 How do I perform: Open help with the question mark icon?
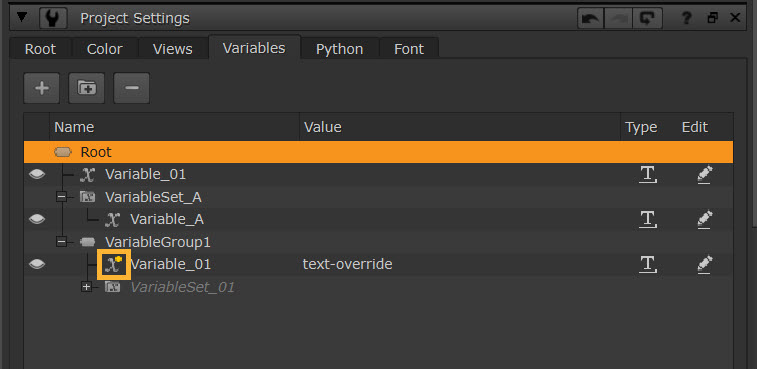pos(686,18)
